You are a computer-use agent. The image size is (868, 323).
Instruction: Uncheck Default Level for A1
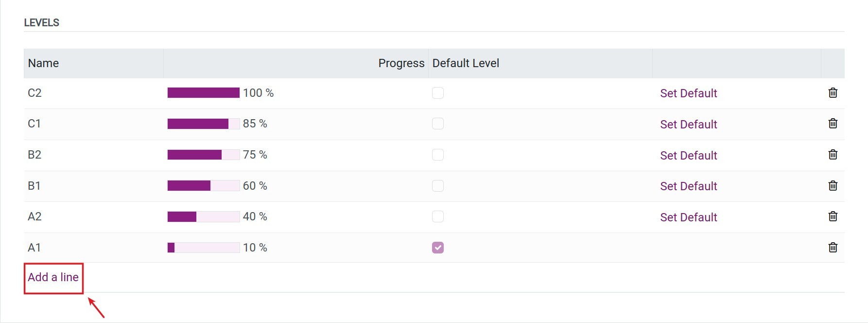pyautogui.click(x=438, y=248)
